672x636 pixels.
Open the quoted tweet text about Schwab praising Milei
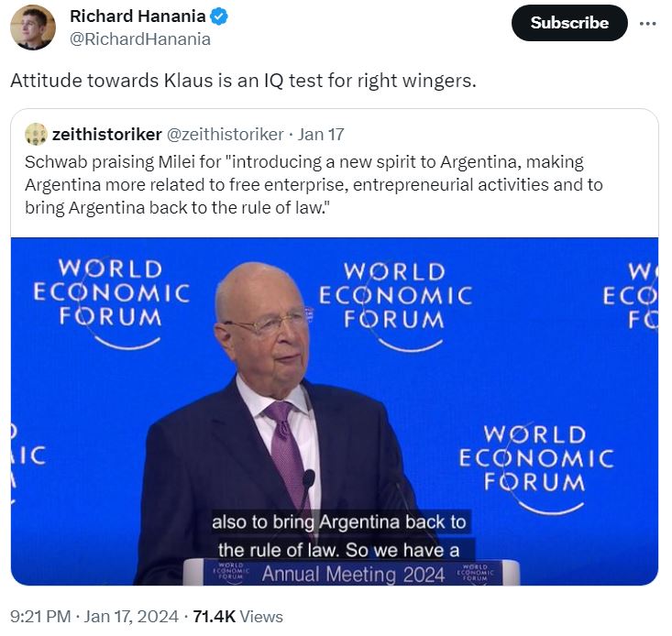[314, 185]
